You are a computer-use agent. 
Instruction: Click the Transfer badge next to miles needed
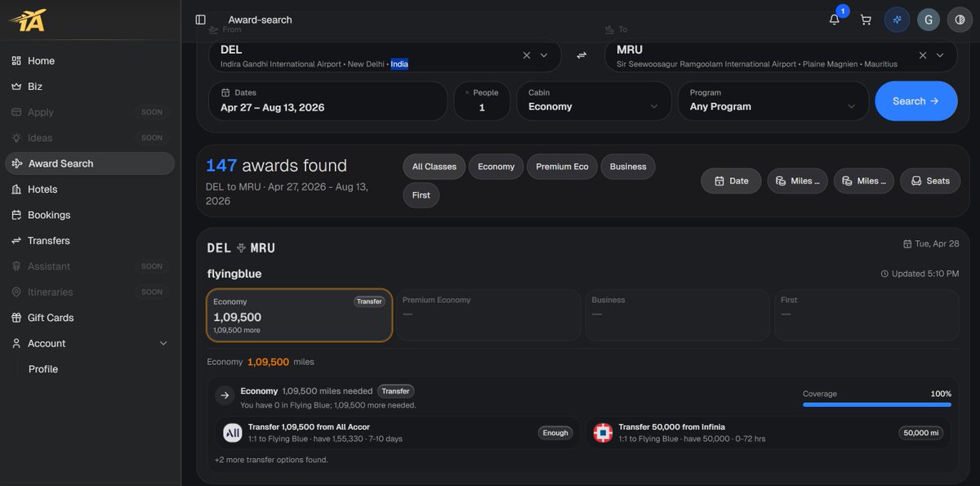396,391
